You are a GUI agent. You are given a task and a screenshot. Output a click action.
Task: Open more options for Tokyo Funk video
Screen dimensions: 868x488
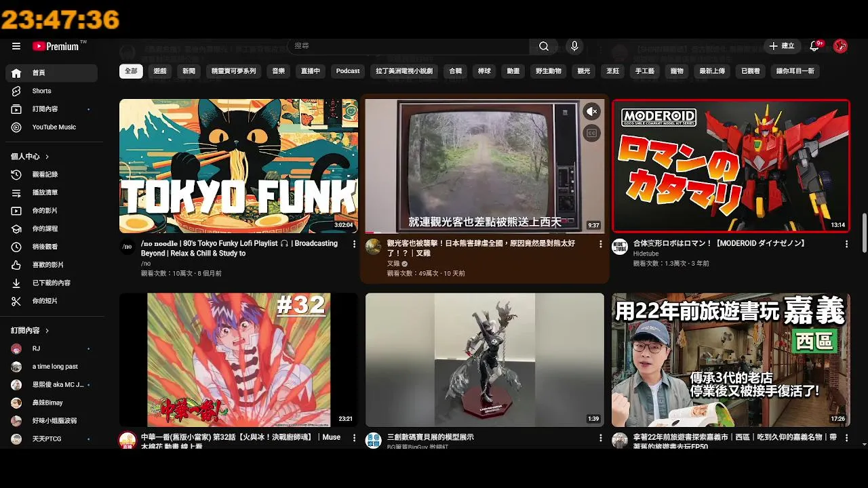(354, 244)
